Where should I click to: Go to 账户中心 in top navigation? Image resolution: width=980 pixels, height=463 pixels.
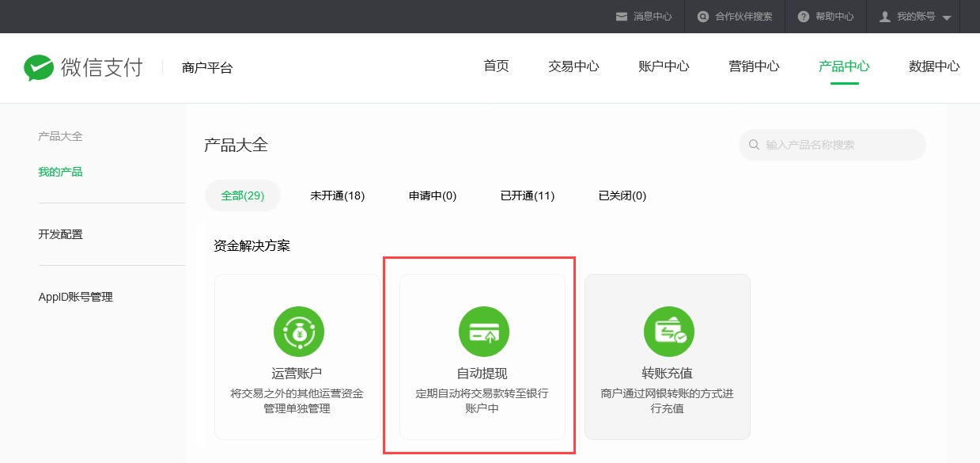click(x=664, y=66)
